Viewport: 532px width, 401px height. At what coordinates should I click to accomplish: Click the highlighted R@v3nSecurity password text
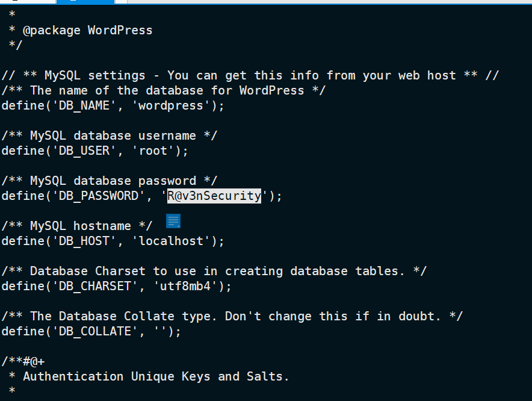(214, 196)
